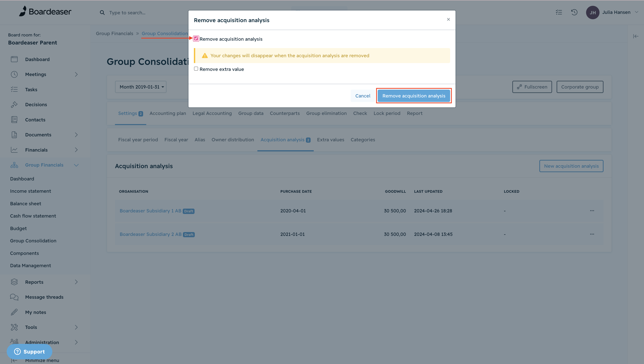Screen dimensions: 644x364
Task: Click the Group Financials hierarchy icon
Action: [14, 165]
